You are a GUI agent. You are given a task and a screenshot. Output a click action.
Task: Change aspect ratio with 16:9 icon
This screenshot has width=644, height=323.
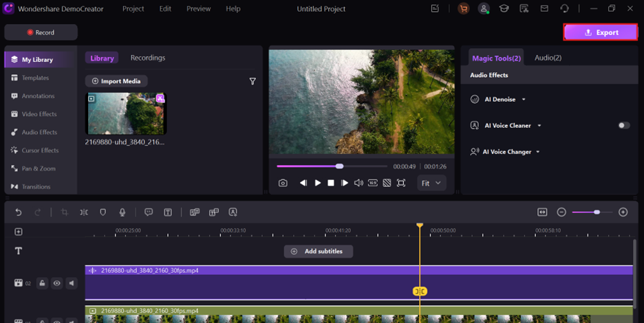tap(372, 183)
